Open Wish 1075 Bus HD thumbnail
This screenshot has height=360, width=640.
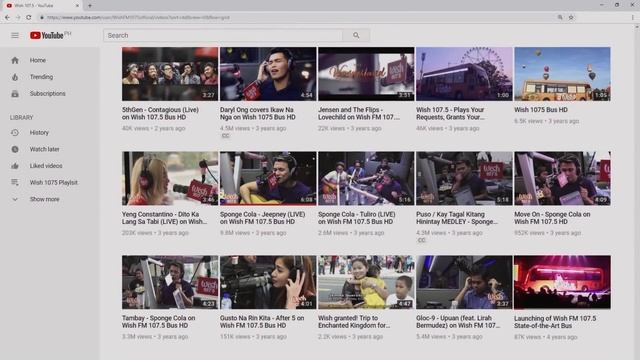(562, 74)
